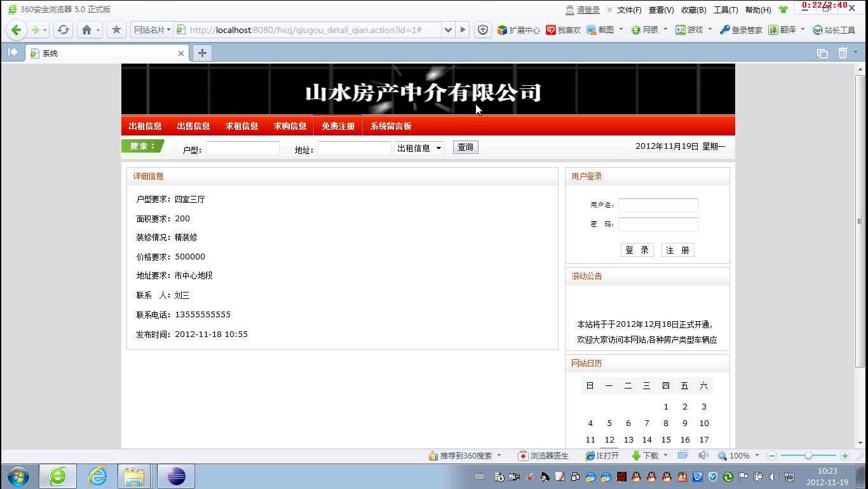Click the 户型 search input field
Image resolution: width=868 pixels, height=489 pixels.
click(x=242, y=148)
